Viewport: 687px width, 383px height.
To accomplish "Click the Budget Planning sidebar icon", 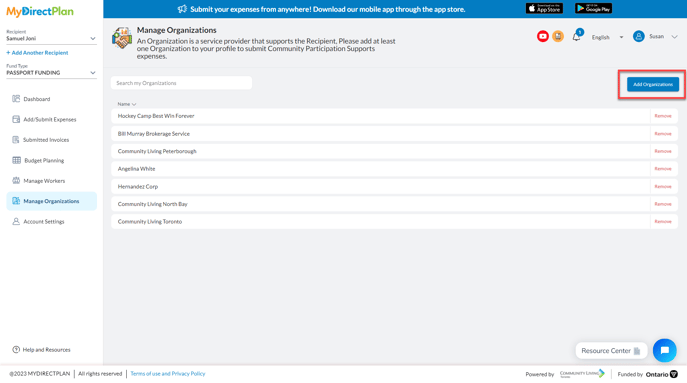I will 17,160.
